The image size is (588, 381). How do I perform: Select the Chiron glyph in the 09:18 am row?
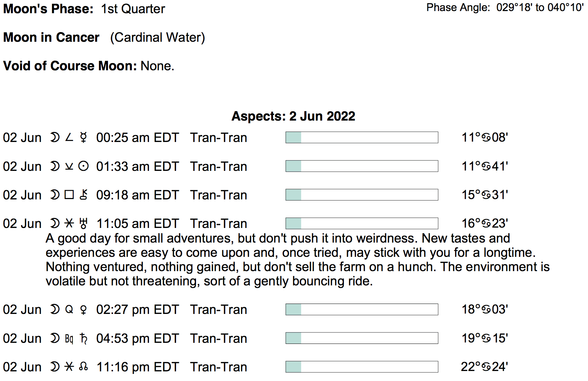pyautogui.click(x=83, y=195)
